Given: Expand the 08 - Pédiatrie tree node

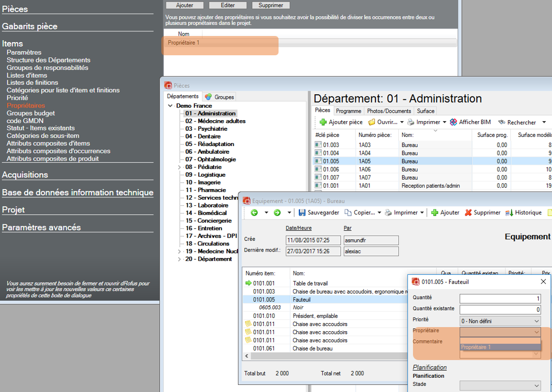Looking at the screenshot, I should click(x=179, y=167).
